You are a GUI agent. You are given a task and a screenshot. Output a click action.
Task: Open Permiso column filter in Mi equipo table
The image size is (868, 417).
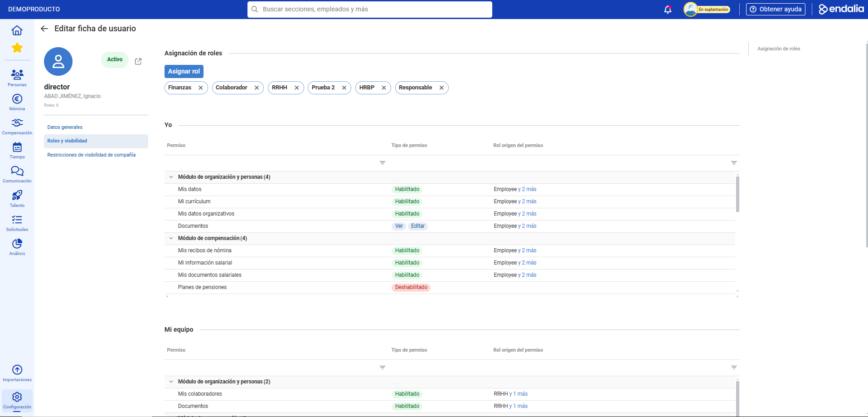[x=383, y=368]
